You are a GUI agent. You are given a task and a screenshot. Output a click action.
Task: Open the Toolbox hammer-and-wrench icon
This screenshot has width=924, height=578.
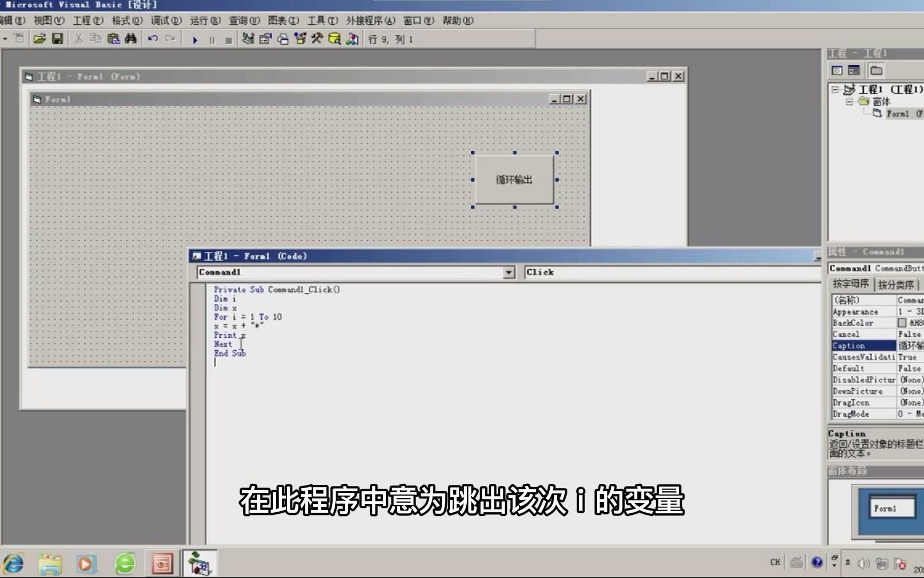coord(317,39)
